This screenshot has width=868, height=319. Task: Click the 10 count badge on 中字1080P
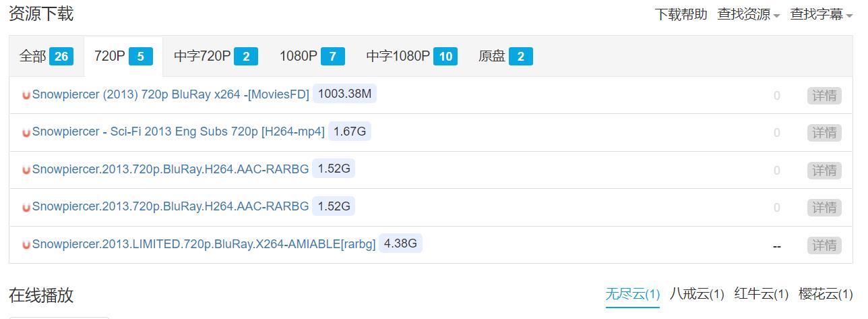point(445,57)
